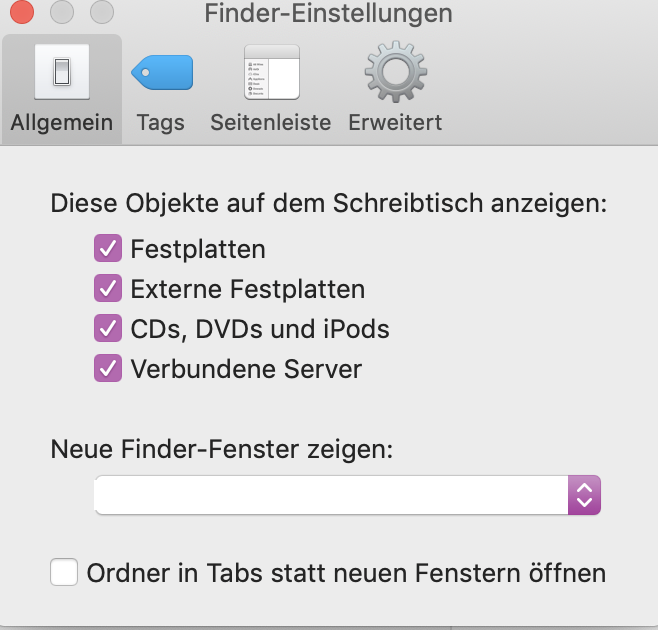This screenshot has width=658, height=630.
Task: Click the Finder-Einstellungen window title
Action: (328, 14)
